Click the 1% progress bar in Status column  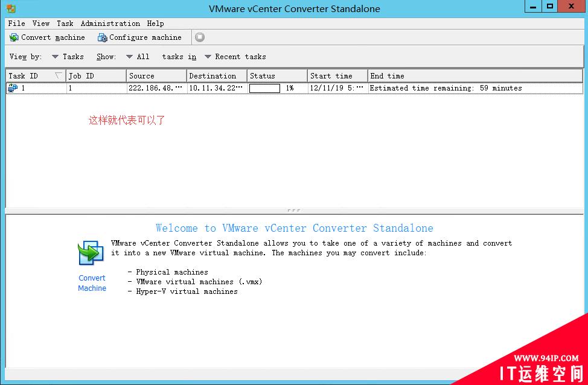pyautogui.click(x=265, y=88)
